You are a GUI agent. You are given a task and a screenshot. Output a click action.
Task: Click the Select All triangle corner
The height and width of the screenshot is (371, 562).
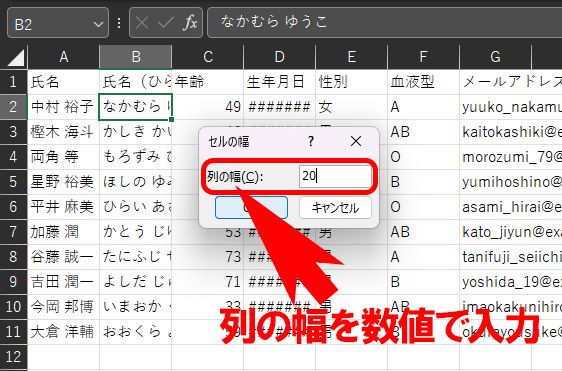point(14,57)
